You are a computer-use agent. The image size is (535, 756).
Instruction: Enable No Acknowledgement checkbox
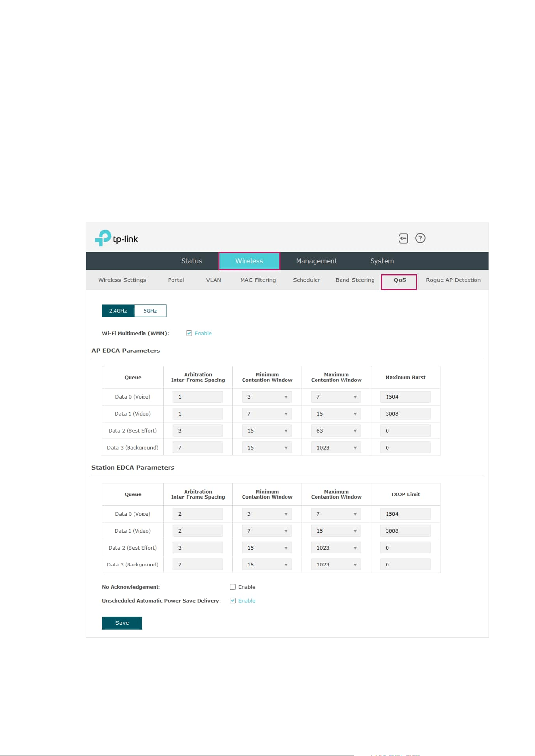[233, 587]
